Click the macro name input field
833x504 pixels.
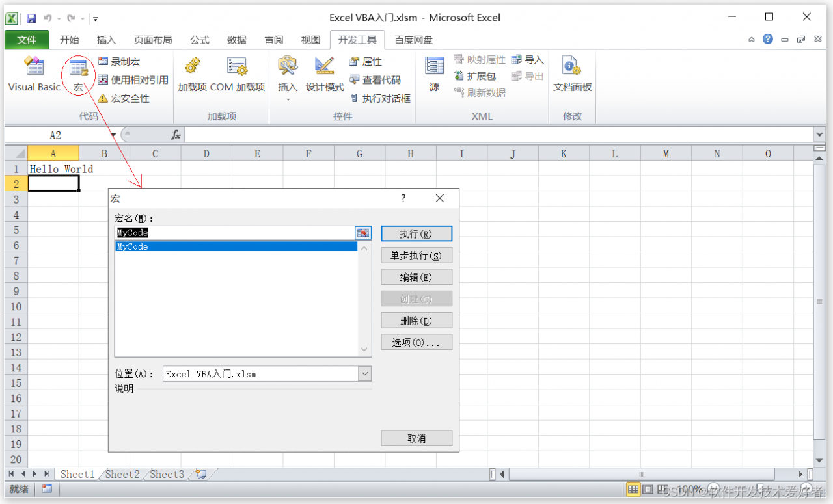click(234, 233)
